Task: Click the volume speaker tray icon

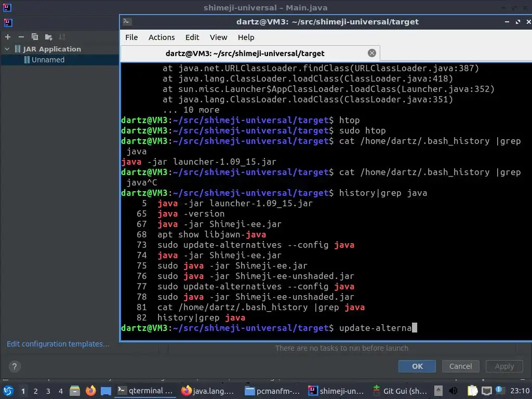Action: [453, 391]
